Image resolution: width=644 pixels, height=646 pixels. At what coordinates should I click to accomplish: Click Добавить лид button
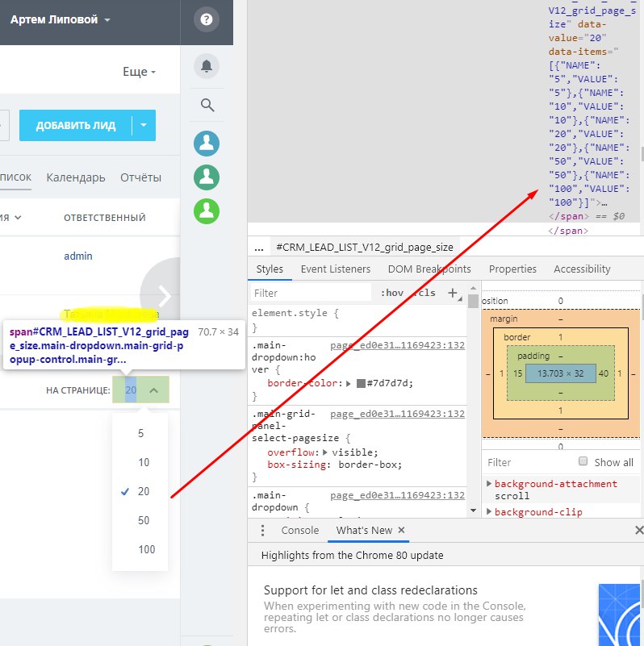[75, 125]
